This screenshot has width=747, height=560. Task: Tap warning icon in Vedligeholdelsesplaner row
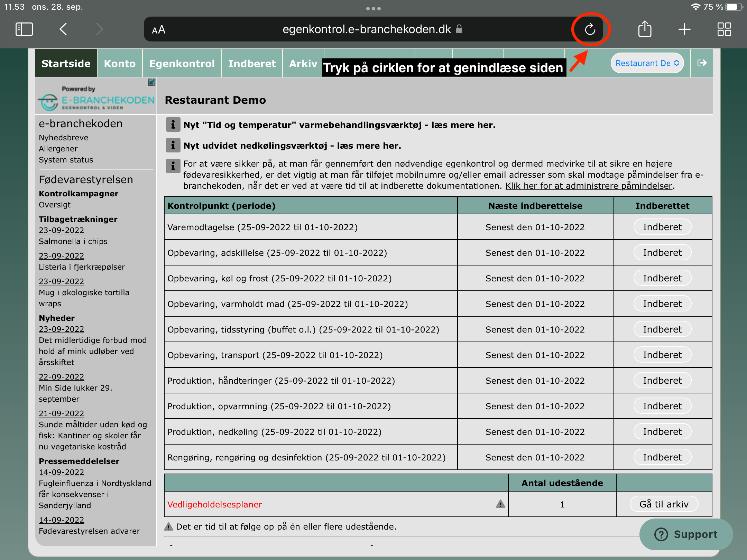(x=500, y=504)
